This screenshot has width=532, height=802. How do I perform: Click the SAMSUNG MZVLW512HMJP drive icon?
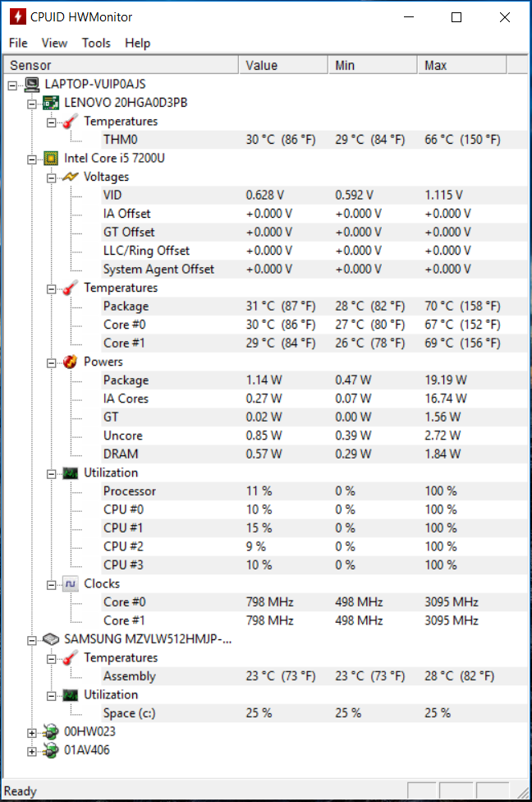[x=51, y=639]
